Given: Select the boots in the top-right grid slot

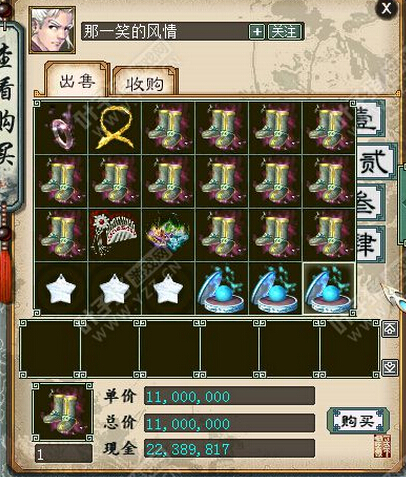Looking at the screenshot, I should coord(329,128).
